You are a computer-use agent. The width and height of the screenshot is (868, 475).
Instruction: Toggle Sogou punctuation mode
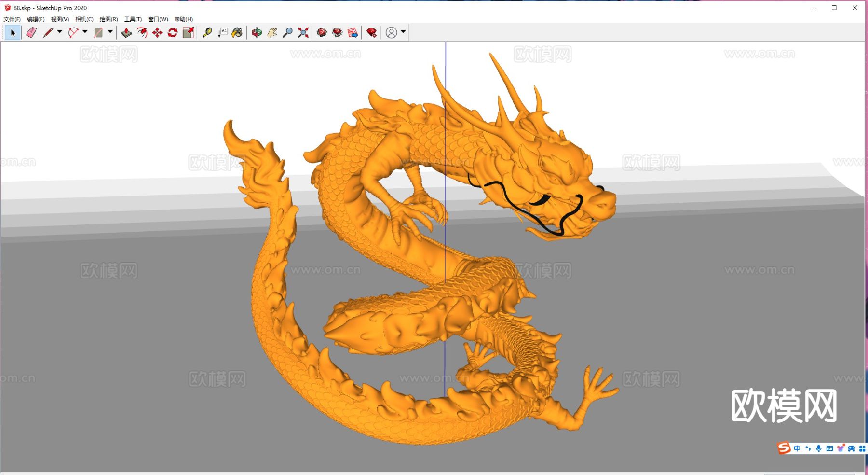click(x=808, y=448)
